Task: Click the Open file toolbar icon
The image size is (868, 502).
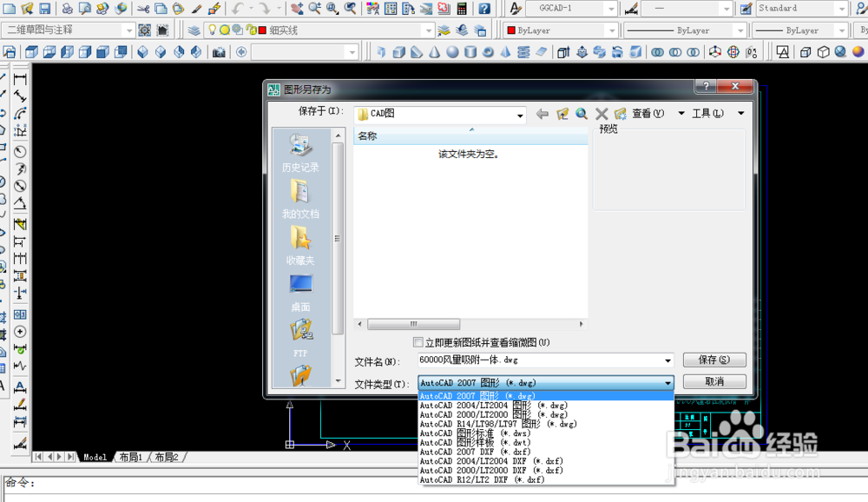Action: (x=27, y=9)
